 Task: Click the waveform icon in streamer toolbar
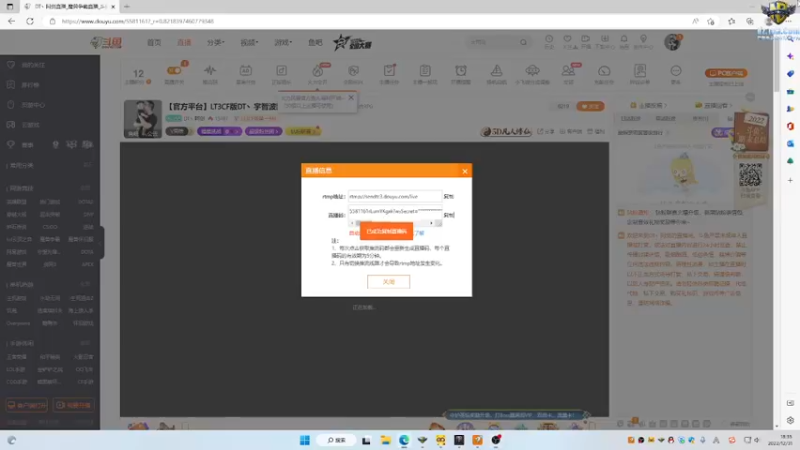210,71
